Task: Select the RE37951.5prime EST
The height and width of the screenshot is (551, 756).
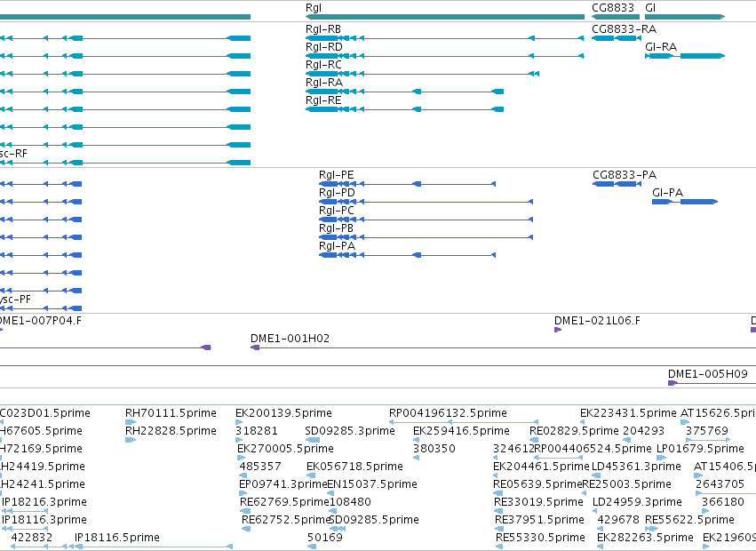Action: click(499, 530)
